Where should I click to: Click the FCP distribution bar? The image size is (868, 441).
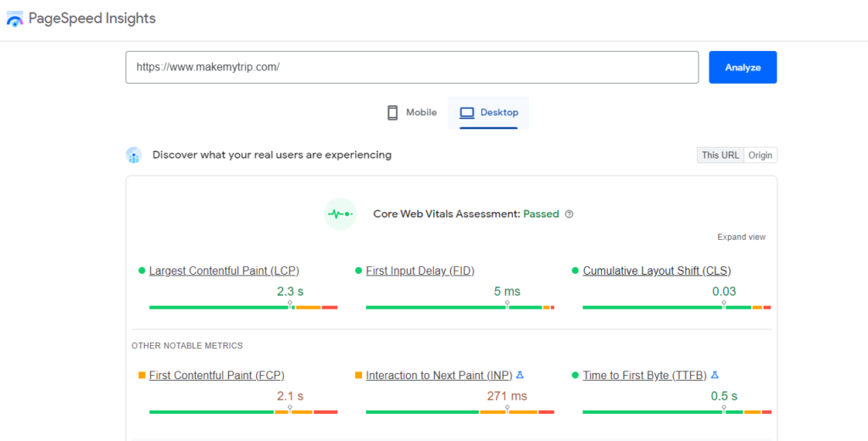coord(243,411)
